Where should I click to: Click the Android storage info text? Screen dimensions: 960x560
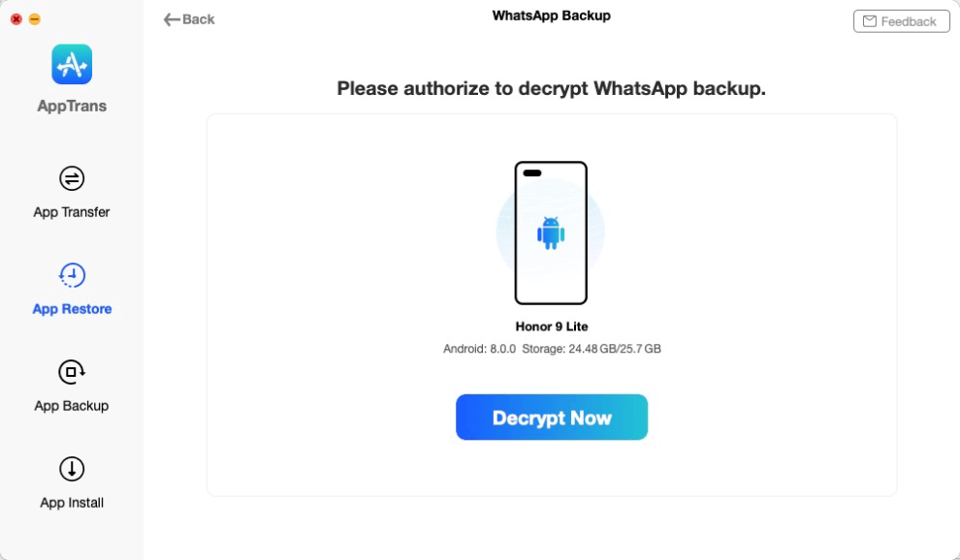click(x=551, y=349)
